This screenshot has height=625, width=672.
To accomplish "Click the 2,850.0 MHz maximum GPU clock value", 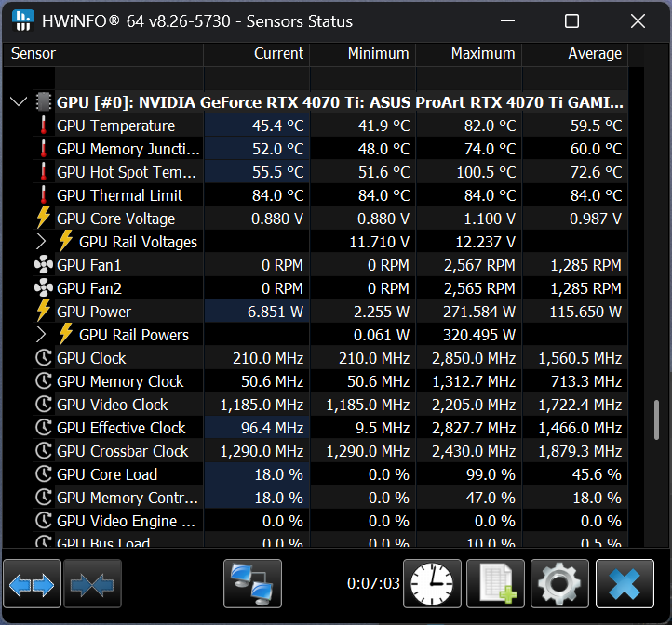I will pos(474,358).
